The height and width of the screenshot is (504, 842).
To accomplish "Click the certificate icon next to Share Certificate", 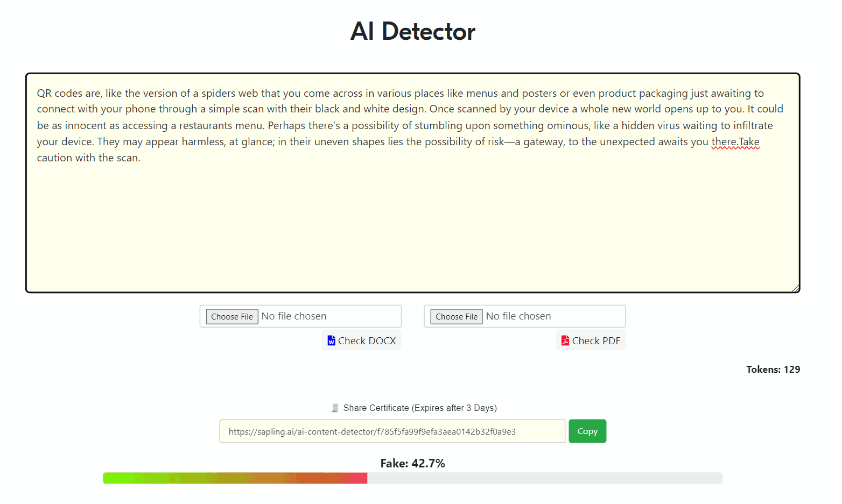I will click(335, 408).
